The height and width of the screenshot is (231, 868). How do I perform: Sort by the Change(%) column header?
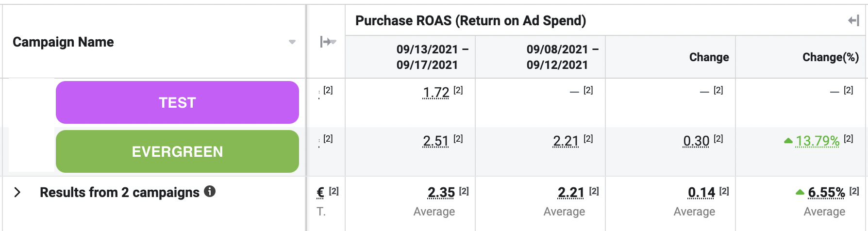[830, 57]
